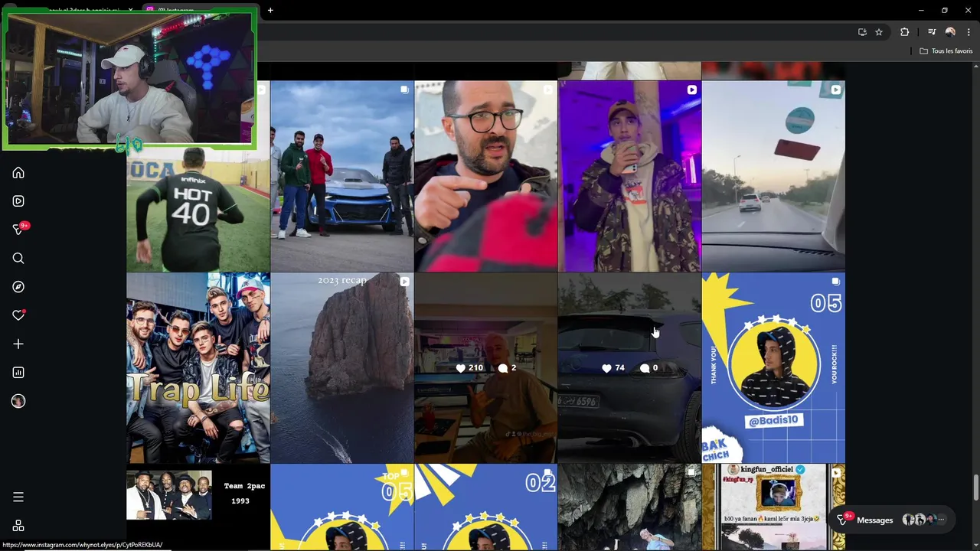The height and width of the screenshot is (551, 980).
Task: Open the bottom-row post numbered 02
Action: 486,507
